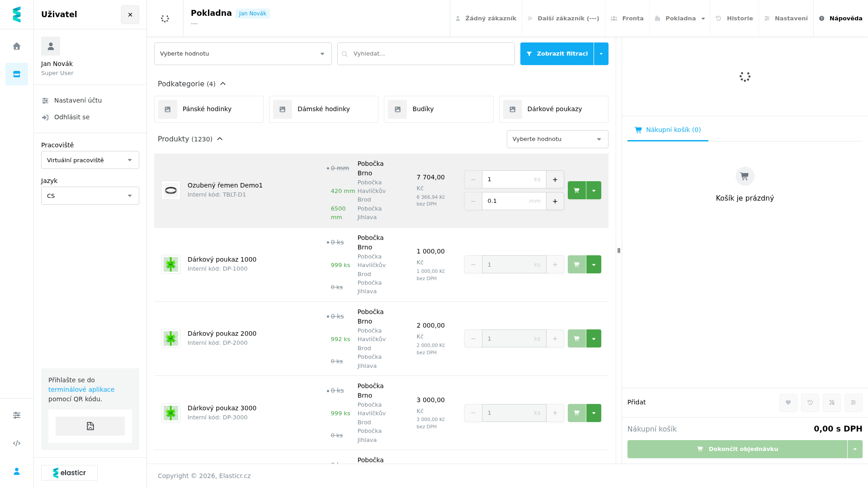The width and height of the screenshot is (868, 488).
Task: Open the Jazyk language dropdown
Action: click(90, 196)
